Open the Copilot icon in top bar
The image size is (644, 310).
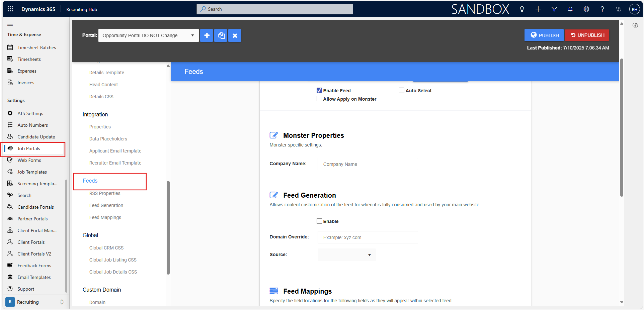tap(618, 9)
